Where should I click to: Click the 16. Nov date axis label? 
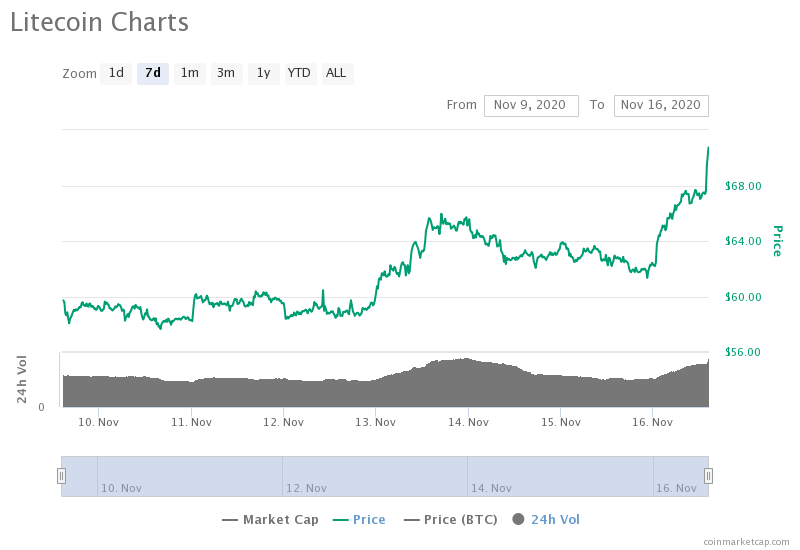click(x=653, y=422)
